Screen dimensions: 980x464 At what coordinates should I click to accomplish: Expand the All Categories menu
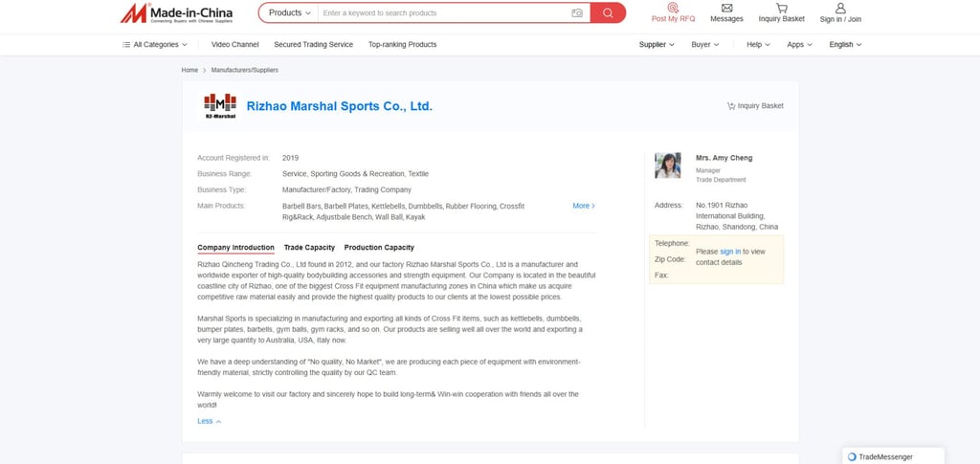coord(155,45)
